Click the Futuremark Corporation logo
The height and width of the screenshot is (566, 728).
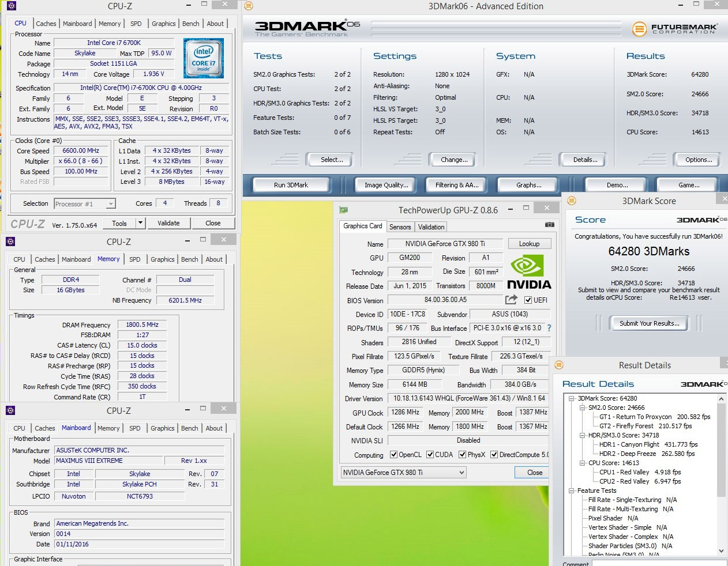tap(675, 28)
